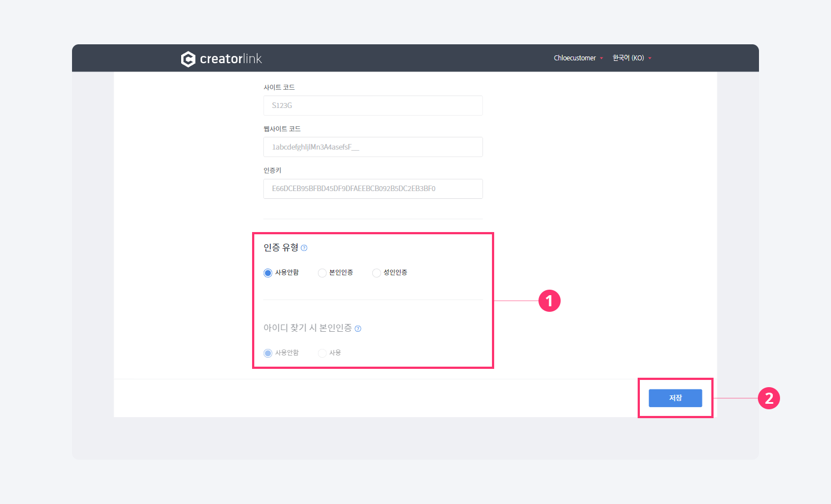Click the arrow next to 한국어 (KO)
831x504 pixels.
pos(650,58)
